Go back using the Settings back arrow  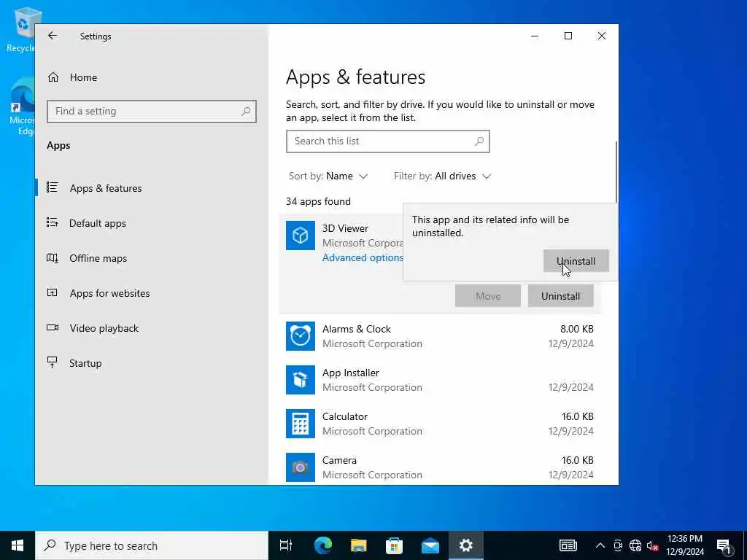tap(53, 36)
